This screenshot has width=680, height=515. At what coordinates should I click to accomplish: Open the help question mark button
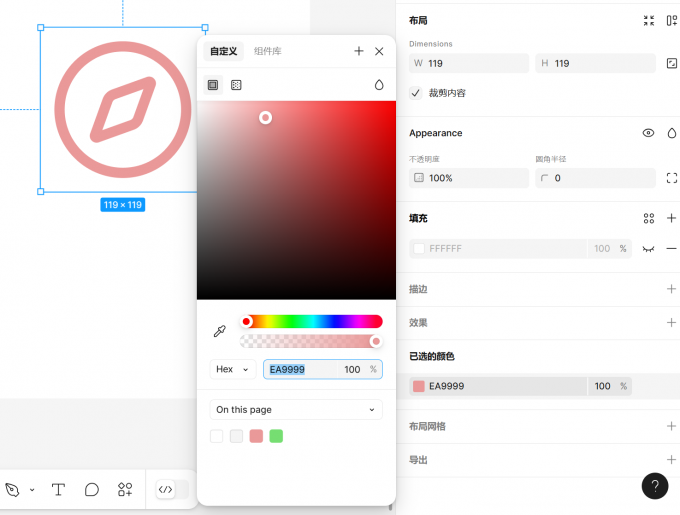pos(655,486)
